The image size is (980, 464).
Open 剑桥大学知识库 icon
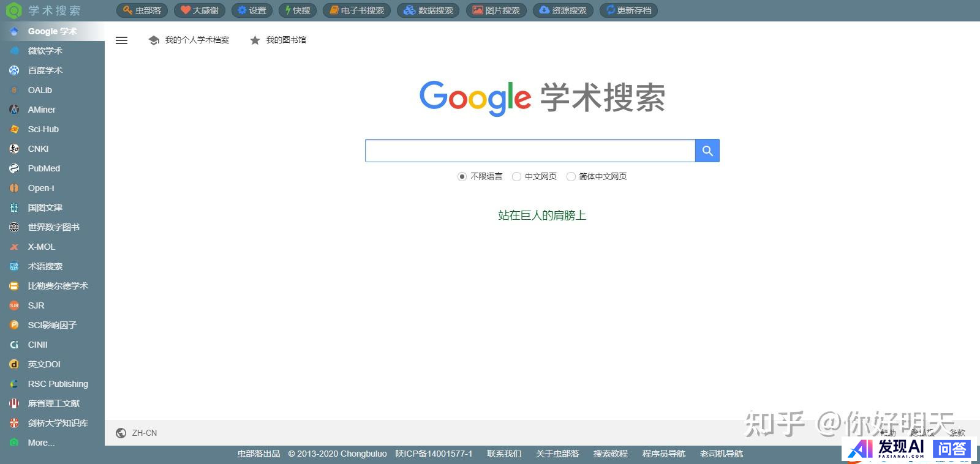14,423
